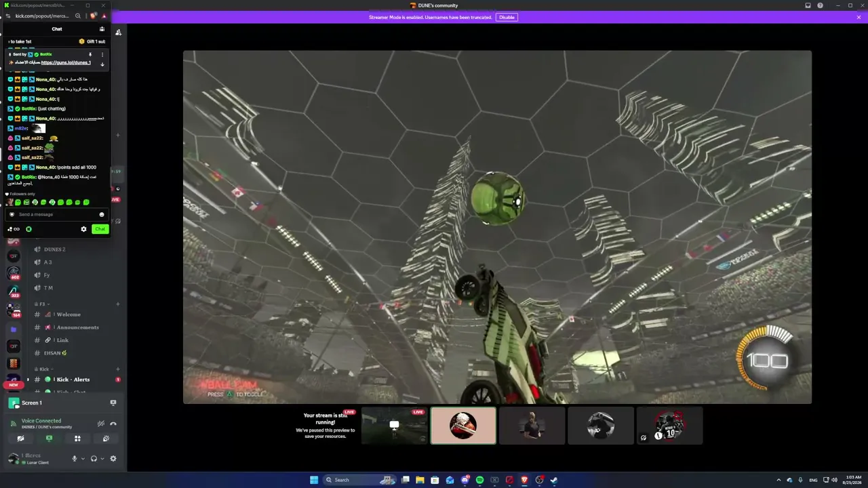This screenshot has width=868, height=488.
Task: Dismiss the Streamer Mode banner with its X
Action: pos(859,17)
